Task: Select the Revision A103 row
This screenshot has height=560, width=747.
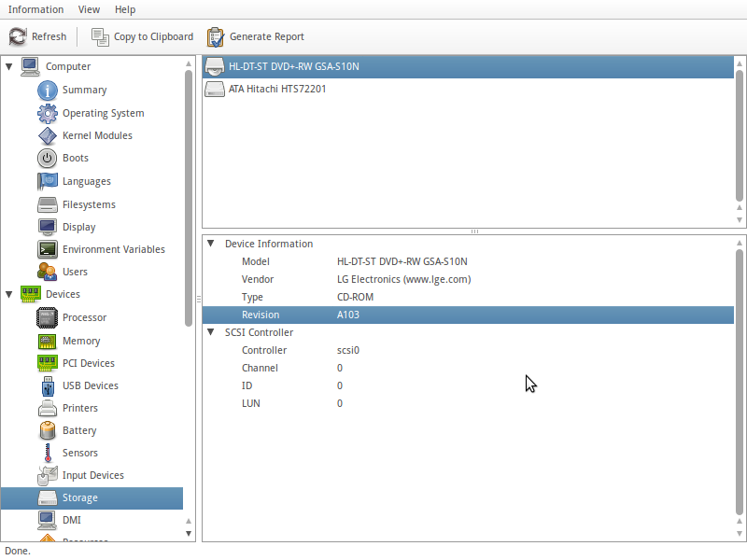Action: tap(469, 315)
